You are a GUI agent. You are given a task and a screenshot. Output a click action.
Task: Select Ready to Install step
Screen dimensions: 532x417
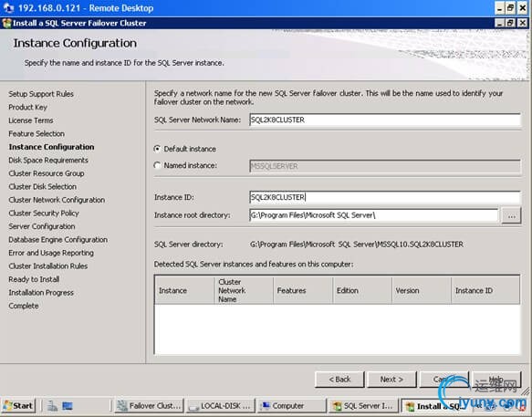34,279
